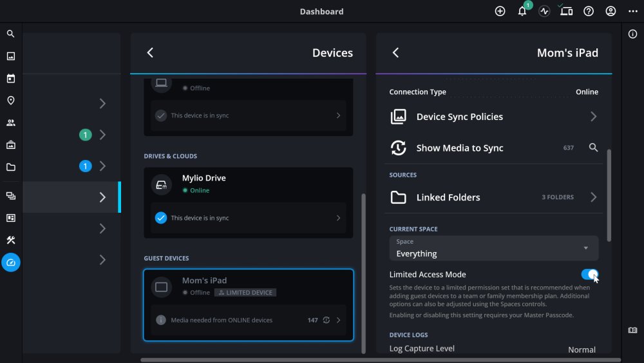The width and height of the screenshot is (644, 363).
Task: Open the Space dropdown showing Everything
Action: [493, 248]
